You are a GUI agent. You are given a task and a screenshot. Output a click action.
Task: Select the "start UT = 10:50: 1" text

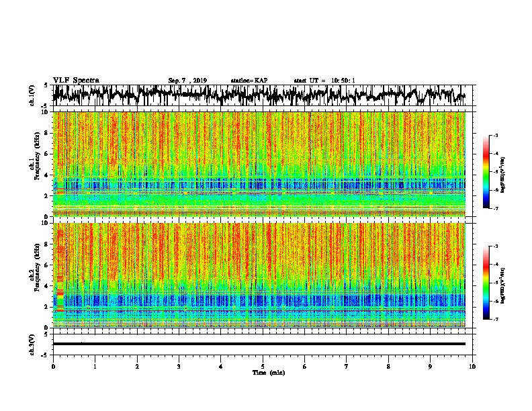(x=324, y=81)
